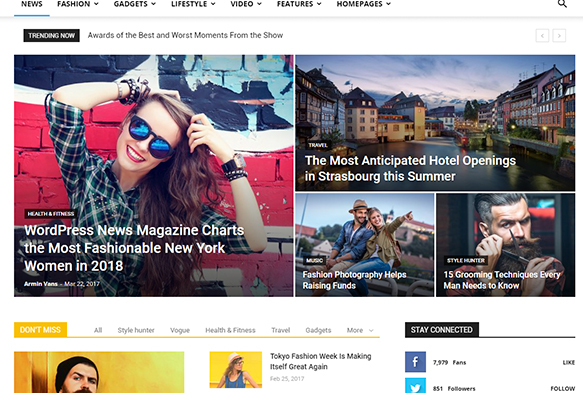Expand the Features menu
Viewport: 583px width, 393px height.
299,4
